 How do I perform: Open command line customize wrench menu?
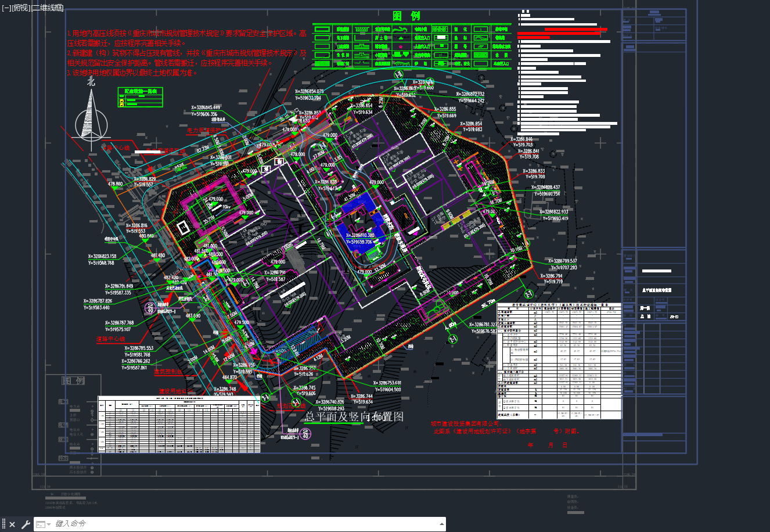(26, 524)
